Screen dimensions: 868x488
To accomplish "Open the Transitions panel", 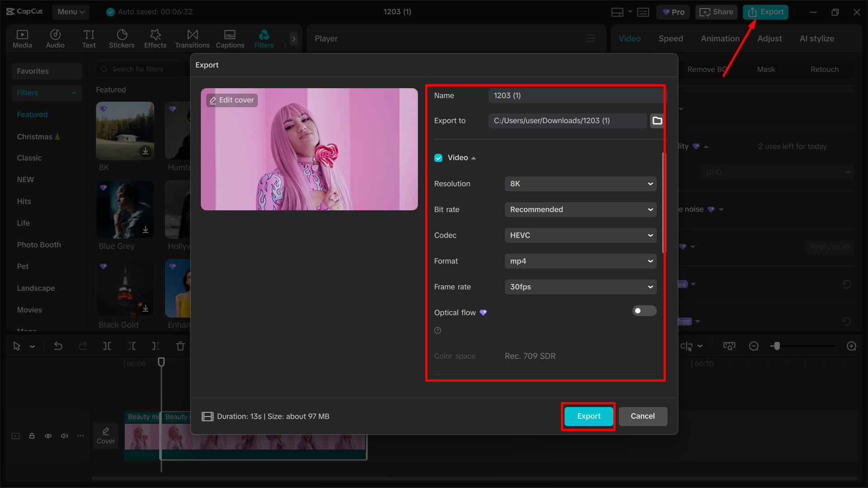I will (x=192, y=38).
